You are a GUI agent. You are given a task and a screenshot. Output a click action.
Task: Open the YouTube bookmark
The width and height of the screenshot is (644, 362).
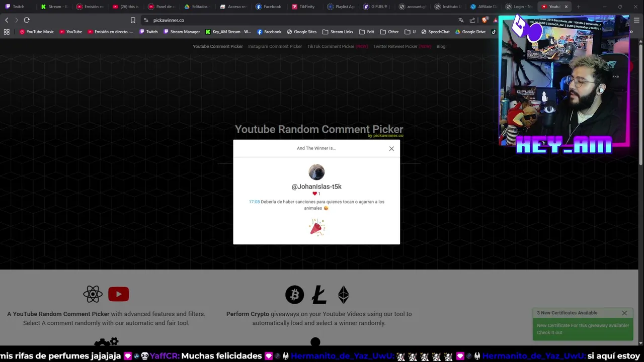click(x=70, y=32)
